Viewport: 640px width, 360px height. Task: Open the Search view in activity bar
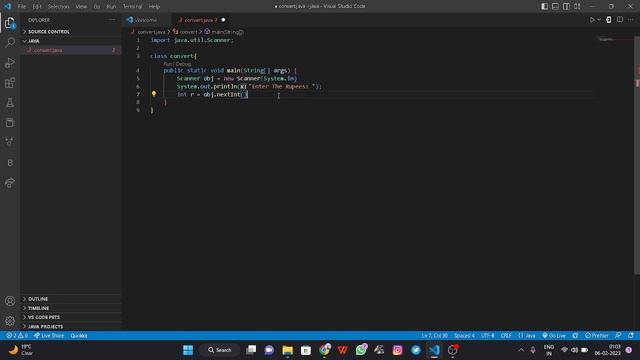click(10, 42)
